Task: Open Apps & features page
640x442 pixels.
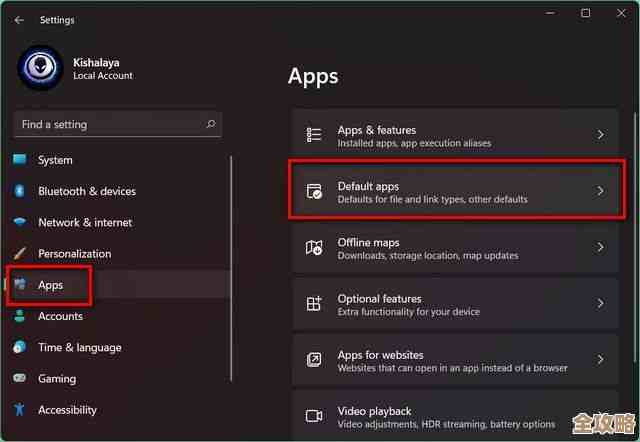Action: pyautogui.click(x=455, y=135)
